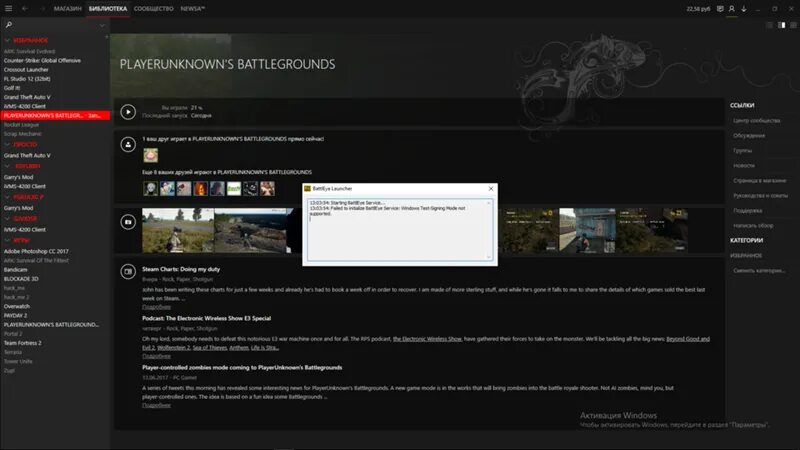
Task: Select FL Studio 12 (32bit)
Action: coord(27,79)
